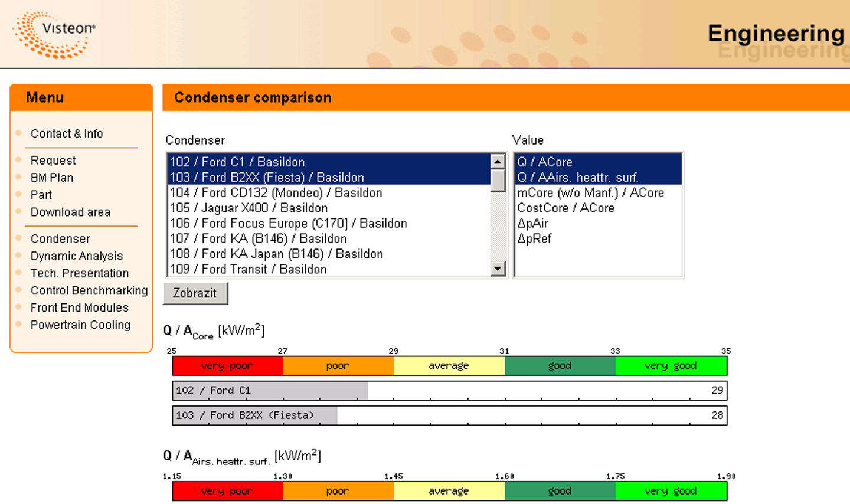The height and width of the screenshot is (504, 850).
Task: Click the Condenser list label
Action: [x=195, y=140]
